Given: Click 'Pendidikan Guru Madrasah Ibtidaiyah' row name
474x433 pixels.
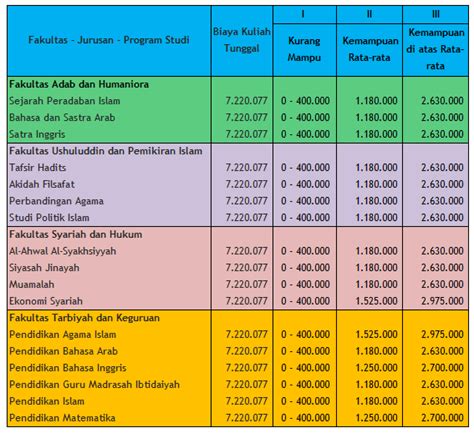Looking at the screenshot, I should 94,384.
